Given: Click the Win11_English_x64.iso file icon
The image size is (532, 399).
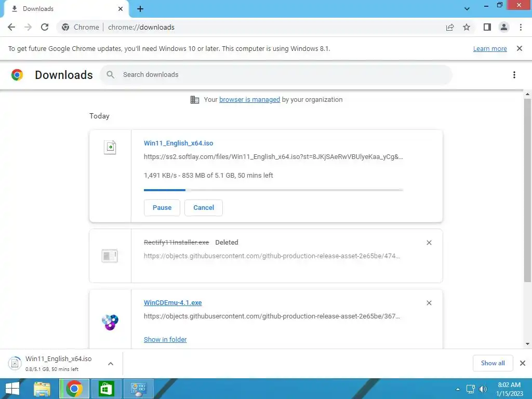Looking at the screenshot, I should point(110,147).
